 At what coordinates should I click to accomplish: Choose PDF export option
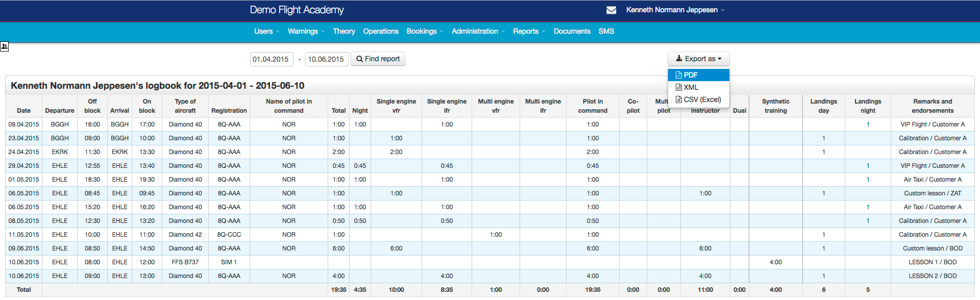coord(698,75)
